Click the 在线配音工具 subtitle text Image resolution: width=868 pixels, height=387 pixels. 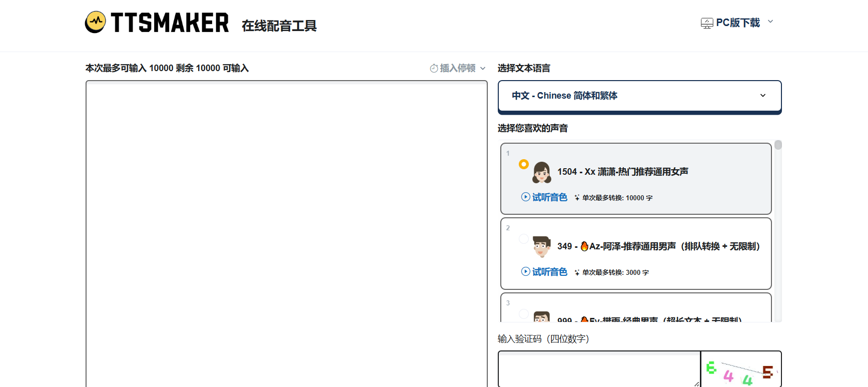279,26
